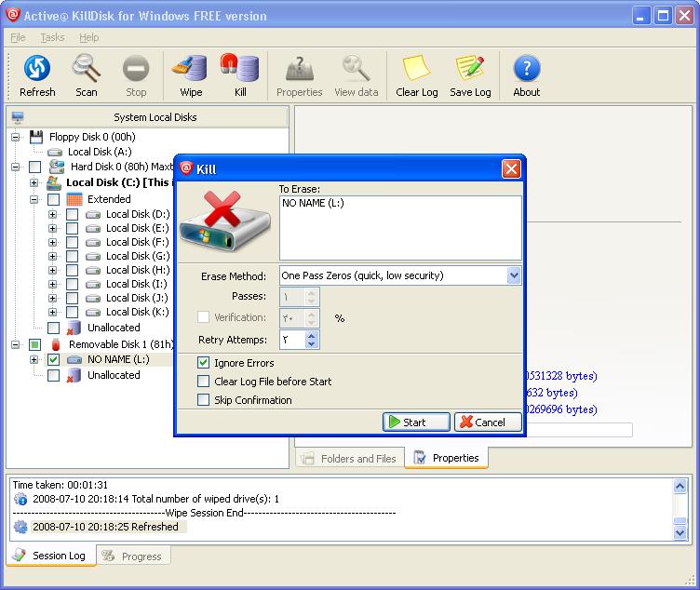Viewport: 700px width, 590px height.
Task: Enable the Skip Confirmation checkbox
Action: point(203,399)
